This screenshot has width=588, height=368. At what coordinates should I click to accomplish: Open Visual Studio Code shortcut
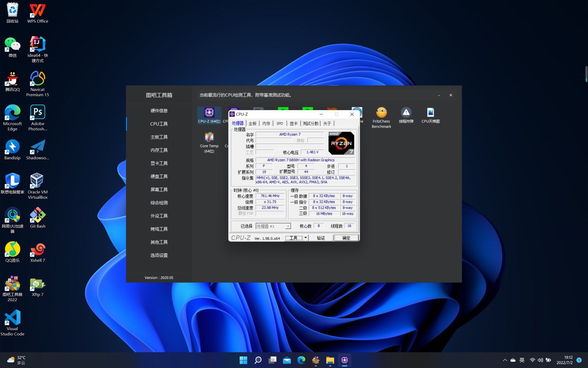tap(12, 323)
